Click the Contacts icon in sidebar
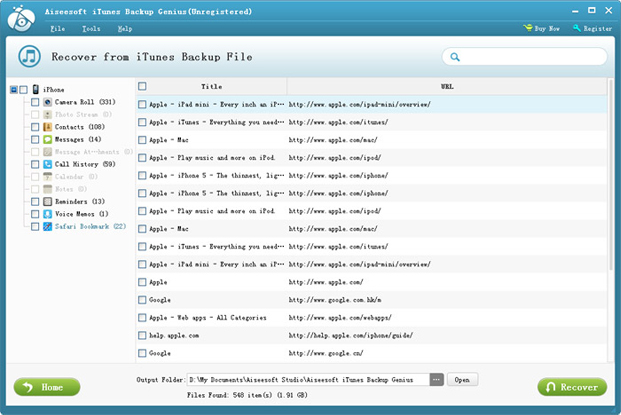This screenshot has width=621, height=415. (47, 127)
